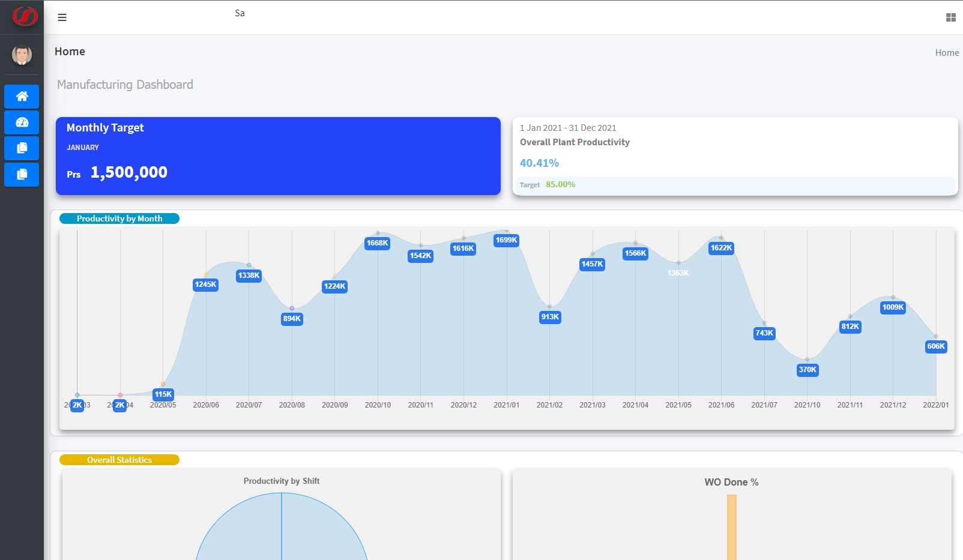The image size is (963, 560).
Task: Click the 370K data label on chart
Action: (x=808, y=370)
